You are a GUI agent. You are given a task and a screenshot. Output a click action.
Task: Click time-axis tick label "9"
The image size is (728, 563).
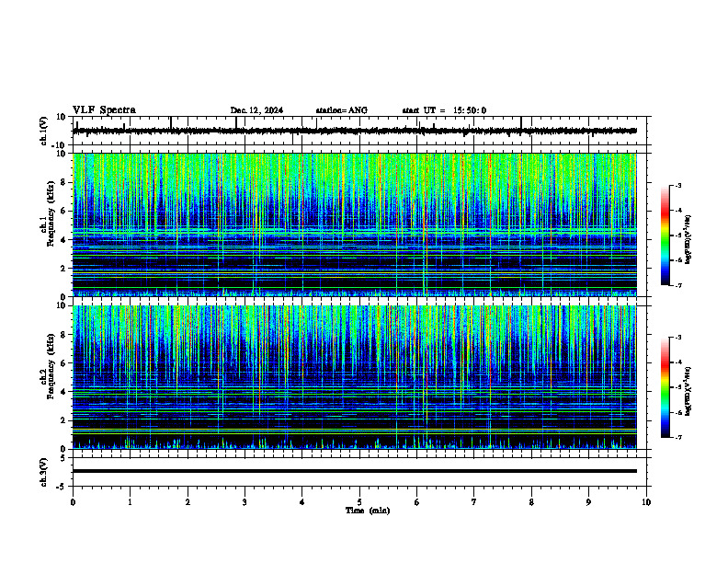(588, 501)
